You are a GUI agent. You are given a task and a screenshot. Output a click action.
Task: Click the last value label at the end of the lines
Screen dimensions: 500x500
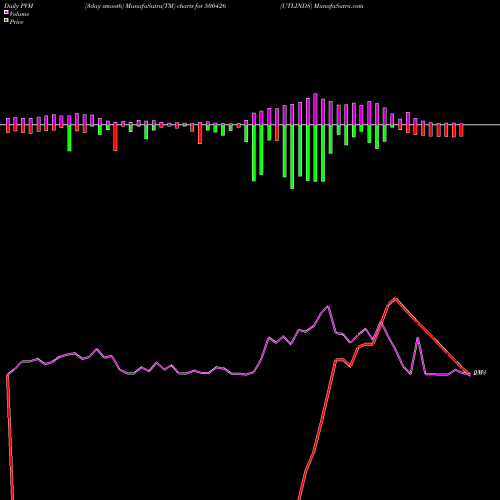point(480,372)
